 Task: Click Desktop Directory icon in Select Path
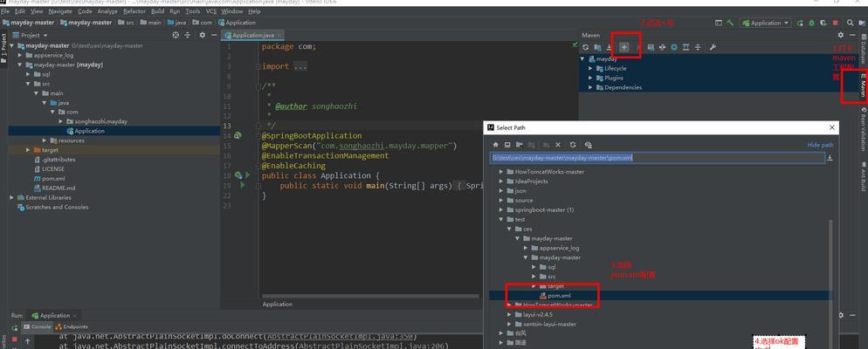[x=507, y=144]
